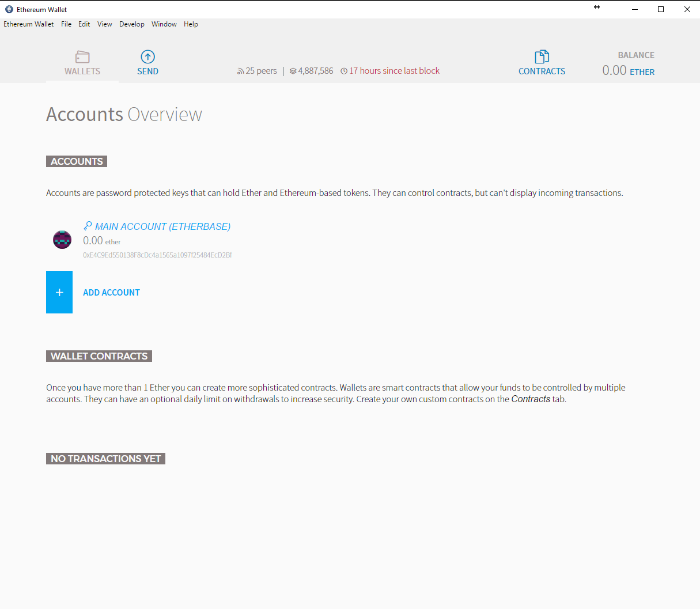Click the WALLET CONTRACTS section header
This screenshot has width=700, height=609.
(x=99, y=356)
